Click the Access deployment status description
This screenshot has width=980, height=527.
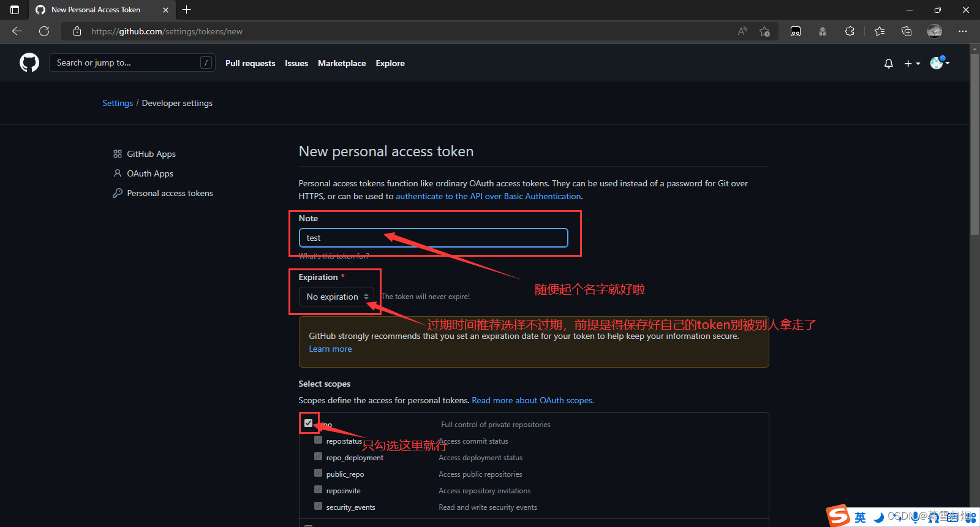[x=480, y=458]
